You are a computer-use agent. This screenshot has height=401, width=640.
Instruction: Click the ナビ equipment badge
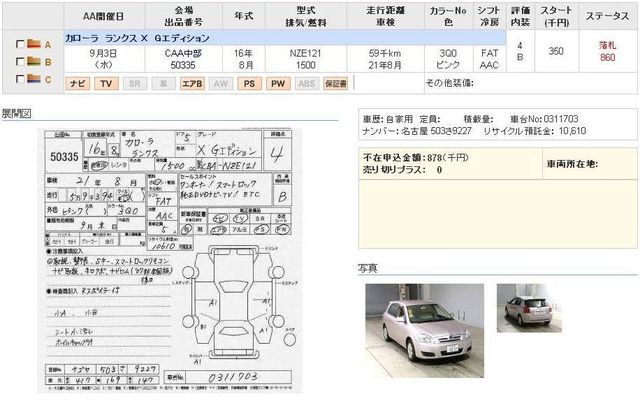78,84
